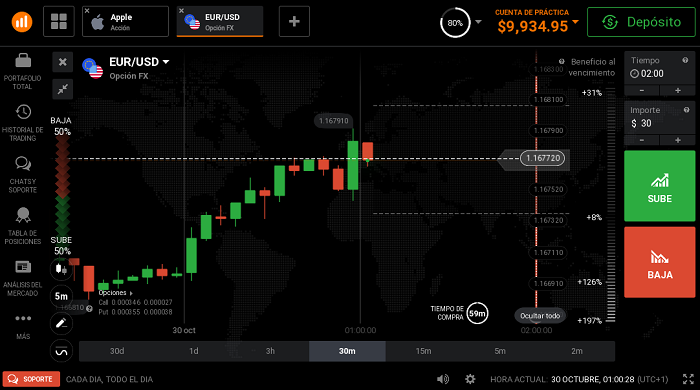Open Tabla de Posiciones leaderboard
This screenshot has width=700, height=390.
click(22, 226)
